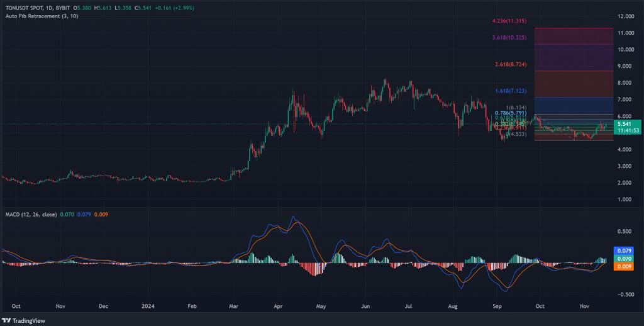Click the 3.618(10.325) Fib level label

(509, 37)
